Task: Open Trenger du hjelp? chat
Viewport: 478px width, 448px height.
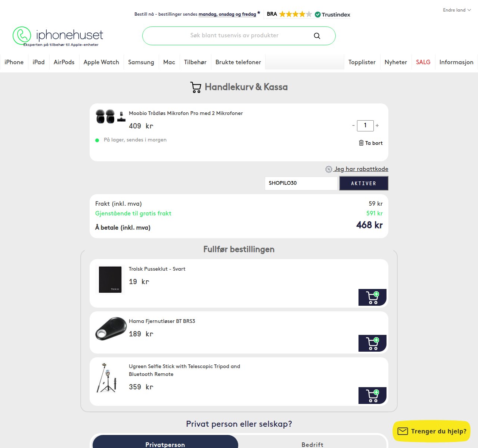Action: pyautogui.click(x=431, y=431)
